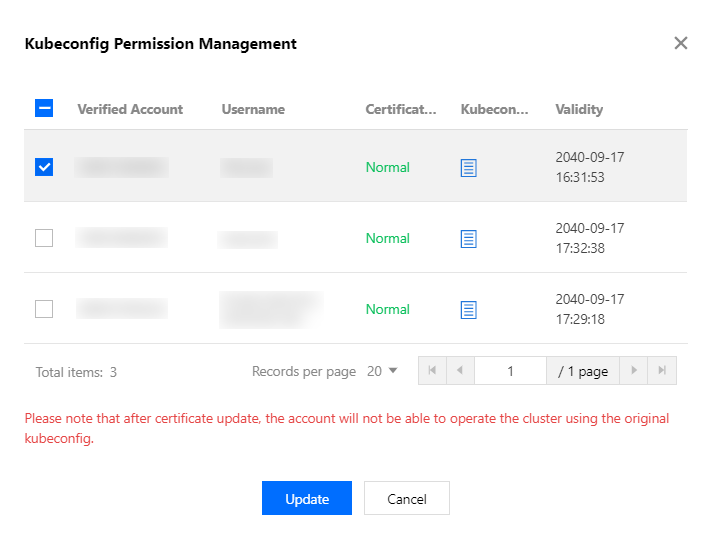Expand the records per page dropdown

pos(382,371)
